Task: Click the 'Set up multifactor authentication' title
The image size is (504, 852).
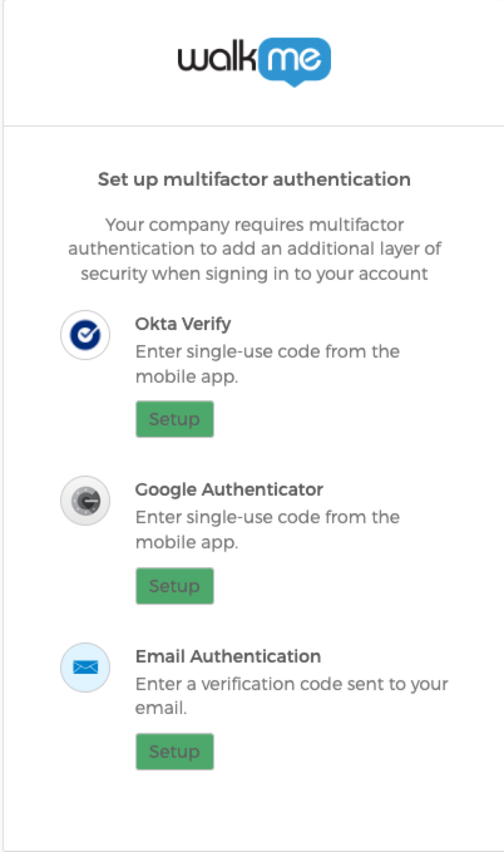Action: [x=254, y=179]
